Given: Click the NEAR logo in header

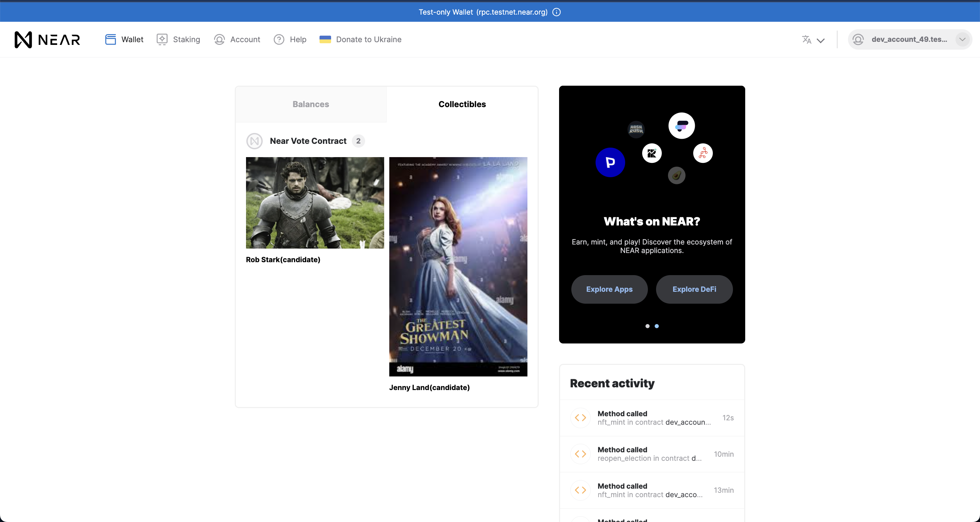Looking at the screenshot, I should 47,39.
